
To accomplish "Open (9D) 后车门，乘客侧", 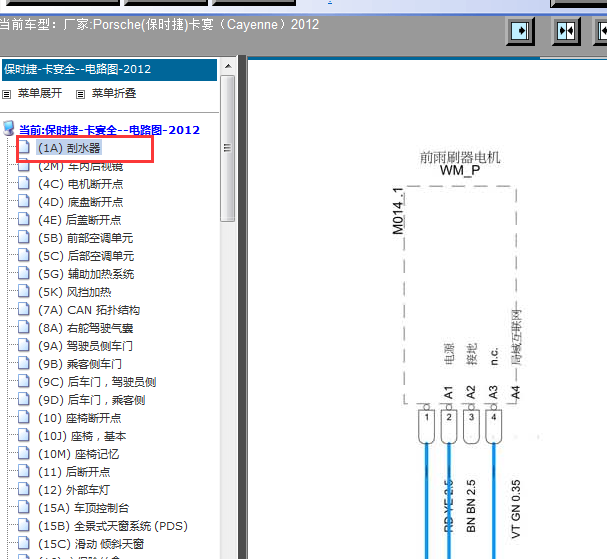I will [x=92, y=400].
